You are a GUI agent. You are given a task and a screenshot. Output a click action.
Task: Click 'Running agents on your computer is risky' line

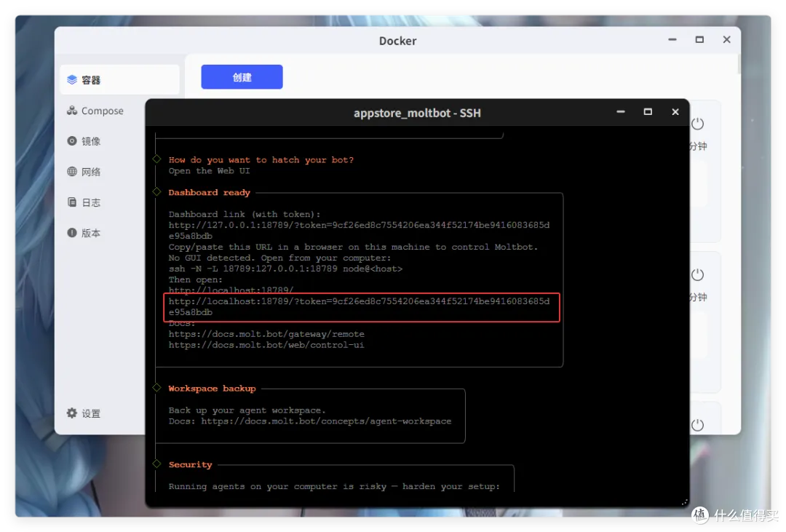point(334,486)
